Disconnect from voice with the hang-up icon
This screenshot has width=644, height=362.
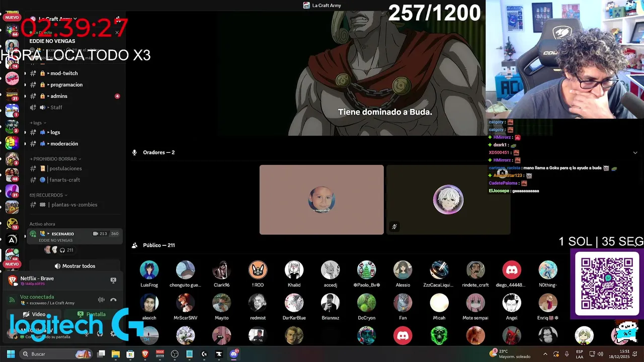coord(113,300)
